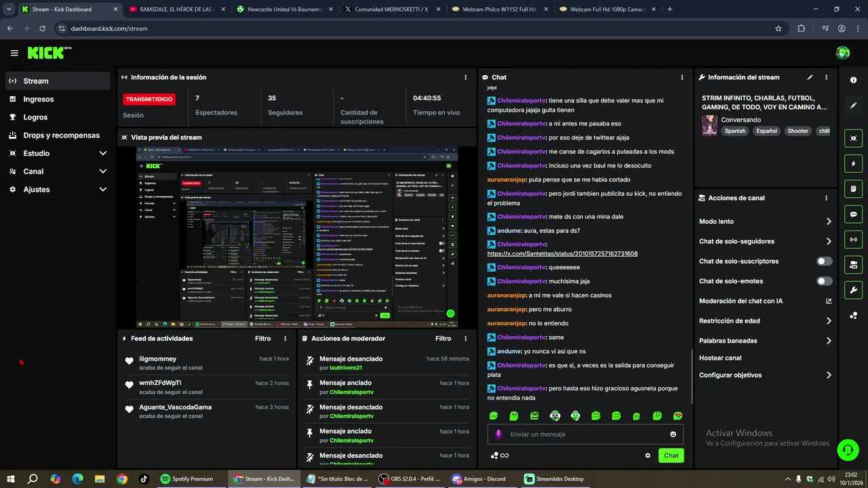Open Información de la sesión three-dot menu
The image size is (868, 488).
point(465,77)
